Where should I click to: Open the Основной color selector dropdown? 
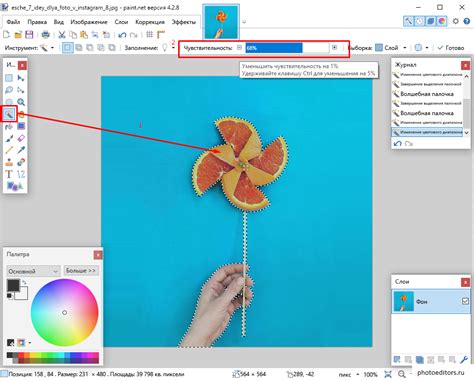pyautogui.click(x=33, y=271)
